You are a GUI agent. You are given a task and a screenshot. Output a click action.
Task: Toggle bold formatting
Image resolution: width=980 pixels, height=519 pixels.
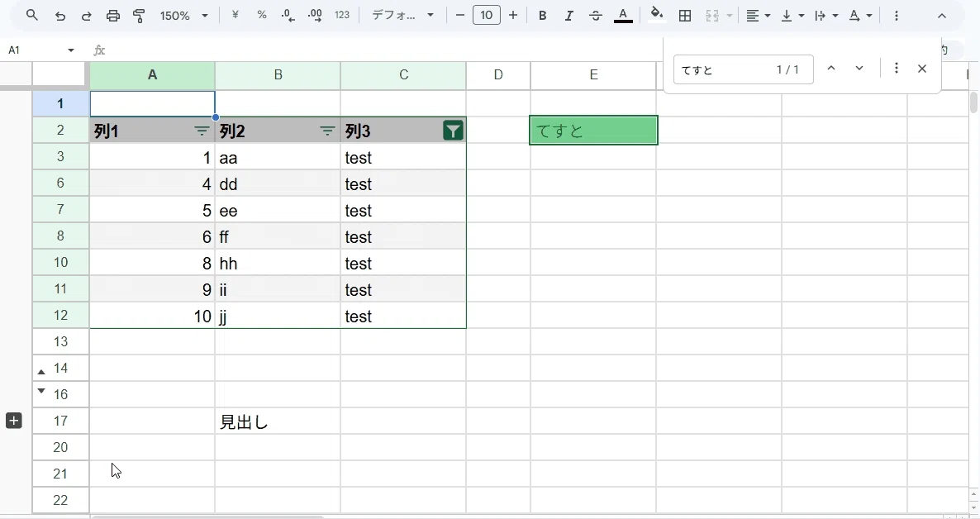coord(543,16)
